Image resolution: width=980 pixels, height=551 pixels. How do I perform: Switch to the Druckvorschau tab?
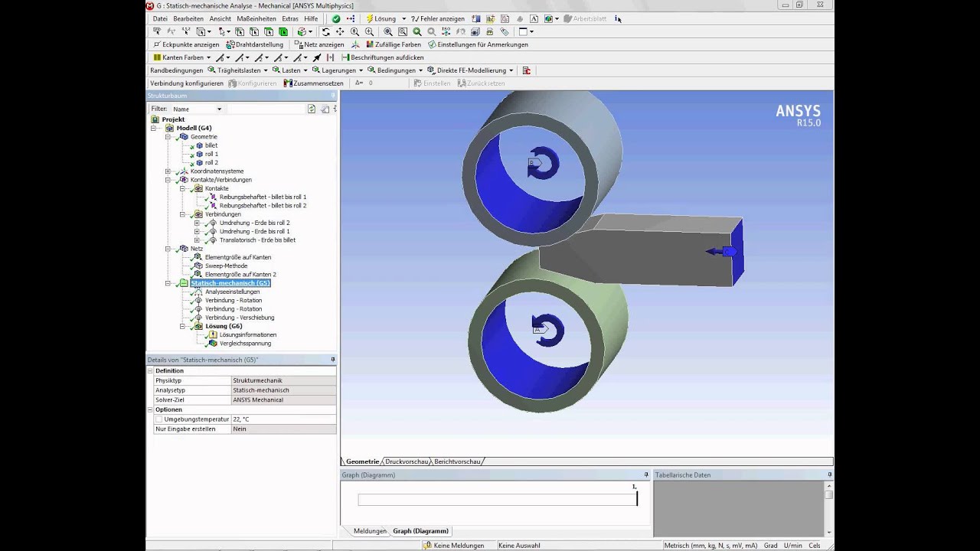[x=407, y=461]
